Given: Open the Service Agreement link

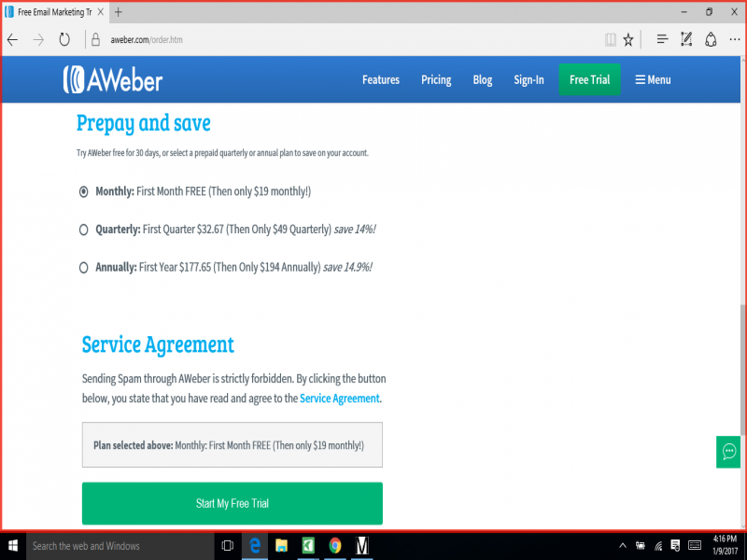Looking at the screenshot, I should pos(339,399).
